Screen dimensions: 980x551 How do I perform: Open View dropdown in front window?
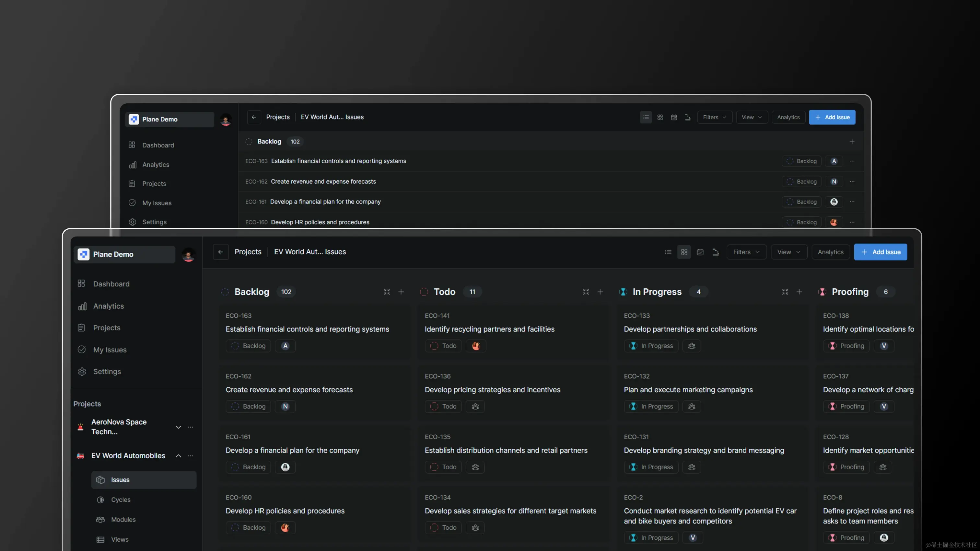tap(789, 252)
